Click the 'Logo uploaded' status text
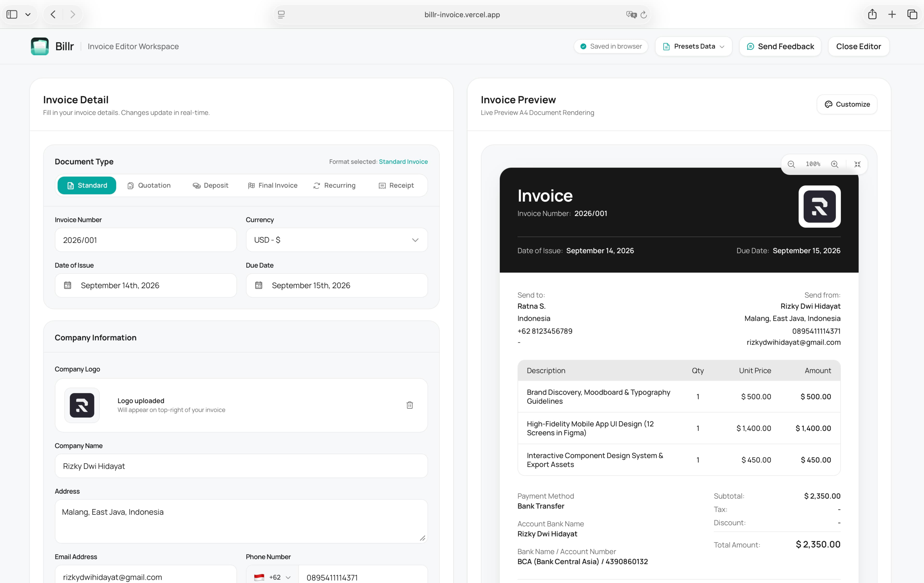 (141, 401)
